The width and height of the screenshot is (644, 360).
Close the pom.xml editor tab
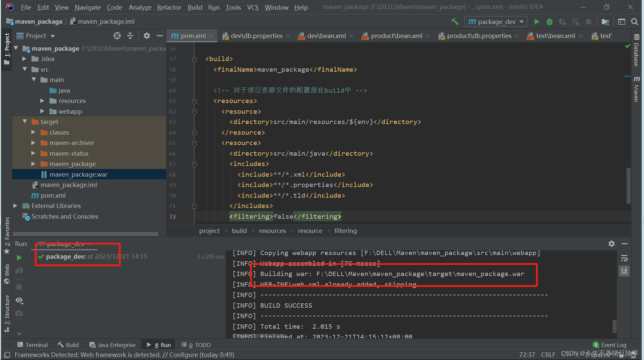click(212, 36)
